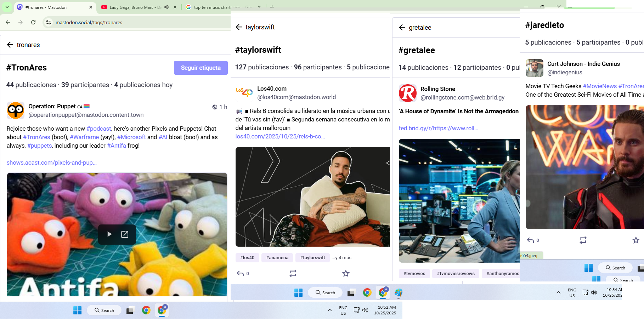Open the puppet video in external window
Screen dimensions: 644x319
pyautogui.click(x=125, y=234)
